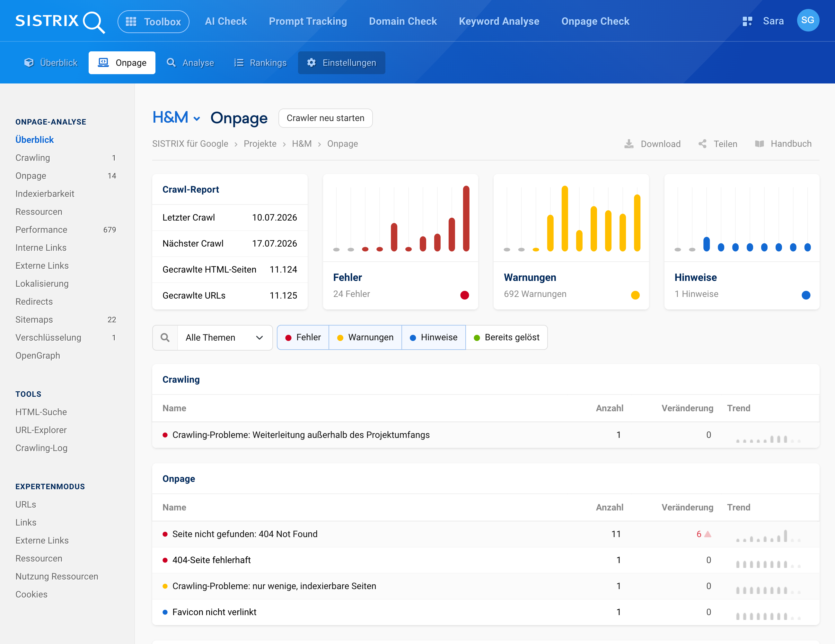
Task: Open the URL-Explorer tool
Action: point(41,430)
